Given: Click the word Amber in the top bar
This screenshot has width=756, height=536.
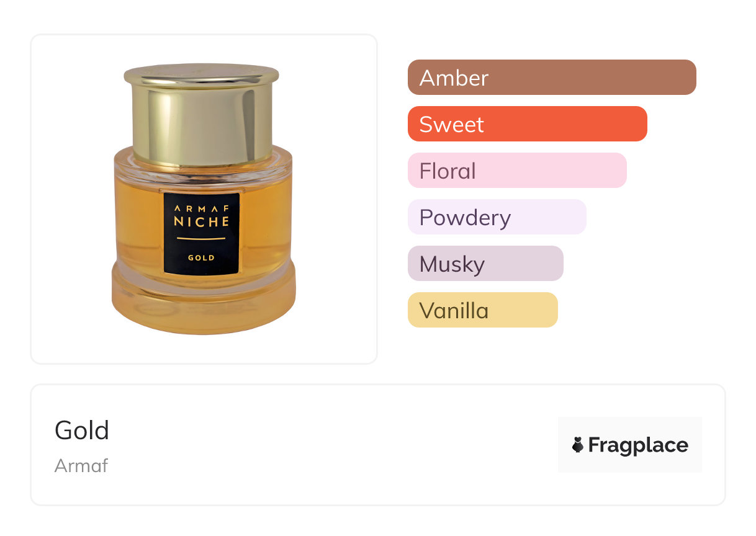Looking at the screenshot, I should coord(454,78).
